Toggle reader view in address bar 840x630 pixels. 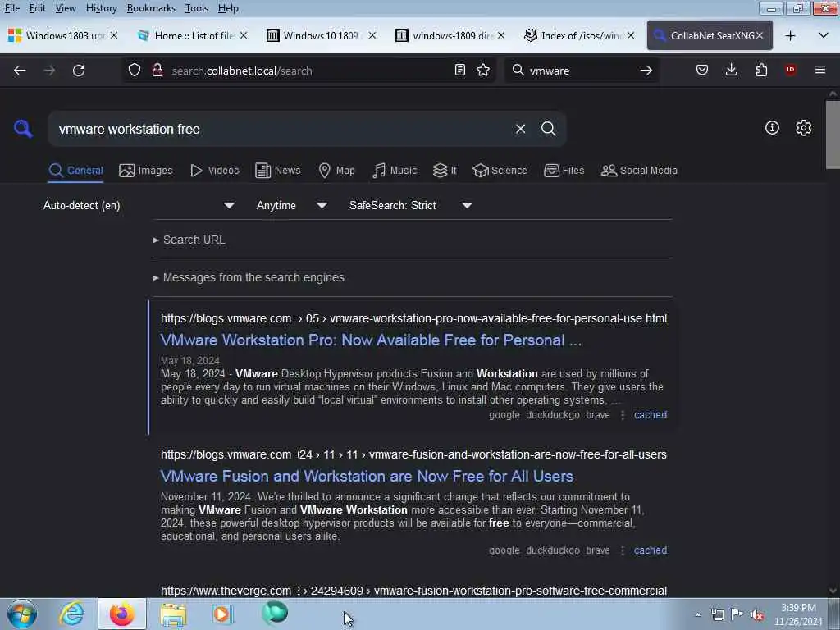[459, 71]
